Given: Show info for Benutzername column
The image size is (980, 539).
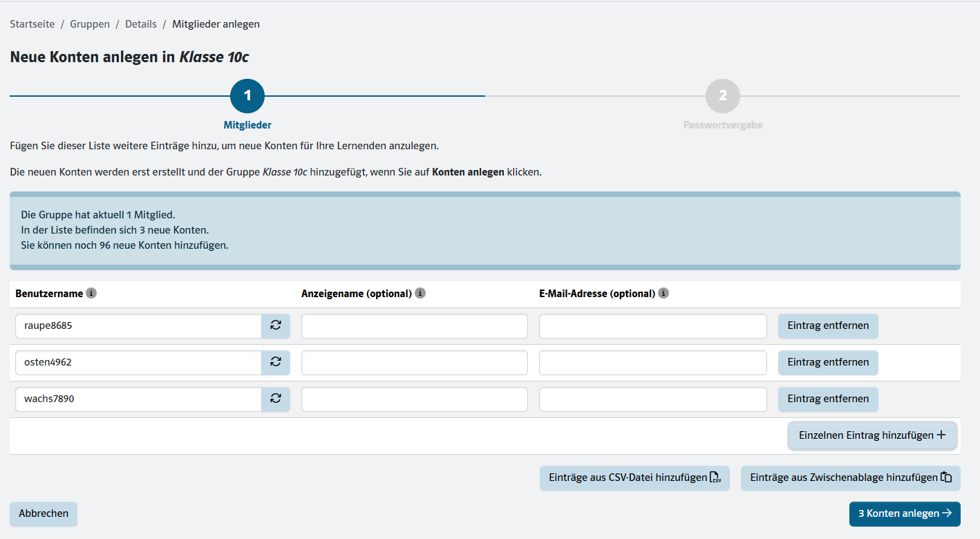Looking at the screenshot, I should coord(91,294).
